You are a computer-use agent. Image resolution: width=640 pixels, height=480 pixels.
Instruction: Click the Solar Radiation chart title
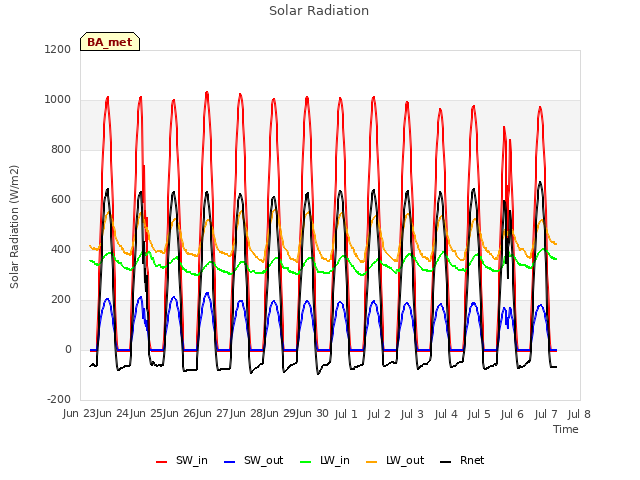point(319,11)
